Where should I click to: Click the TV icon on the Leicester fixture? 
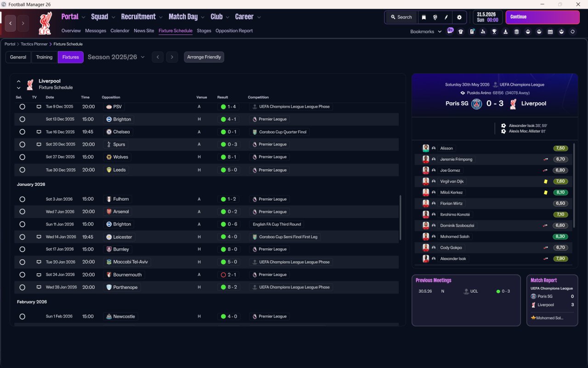tap(39, 237)
